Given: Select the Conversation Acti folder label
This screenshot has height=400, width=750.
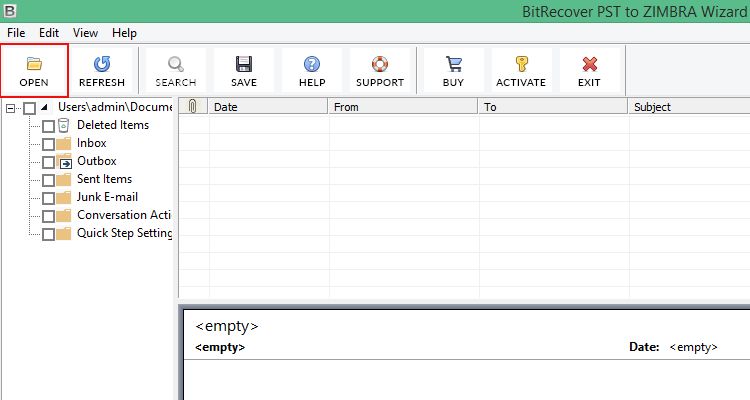Looking at the screenshot, I should 124,215.
